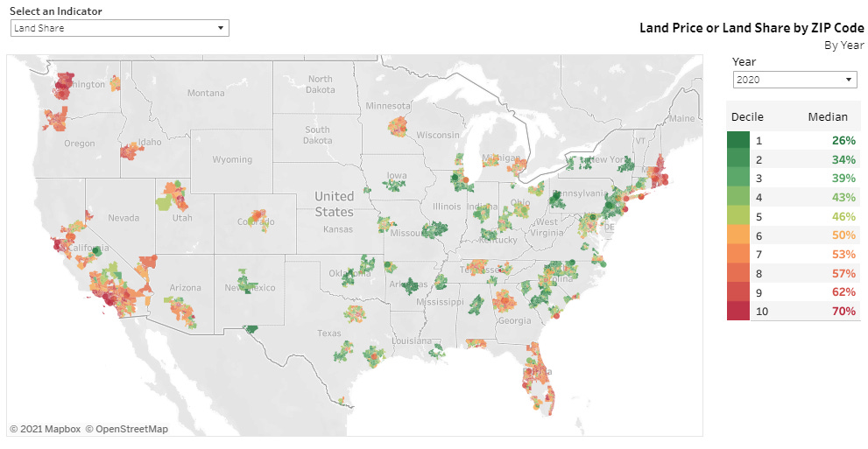Click the Colorado ZIP code cluster
Image resolution: width=868 pixels, height=449 pixels.
point(259,219)
